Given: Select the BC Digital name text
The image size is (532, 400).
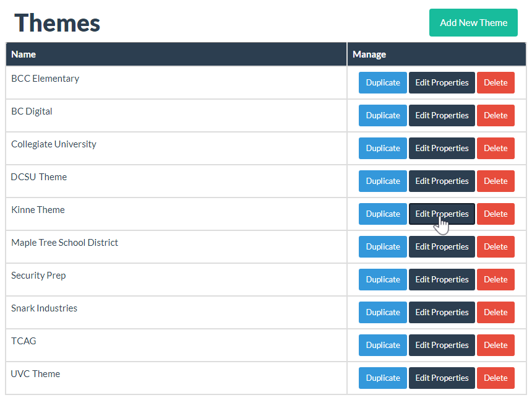Looking at the screenshot, I should click(x=32, y=111).
